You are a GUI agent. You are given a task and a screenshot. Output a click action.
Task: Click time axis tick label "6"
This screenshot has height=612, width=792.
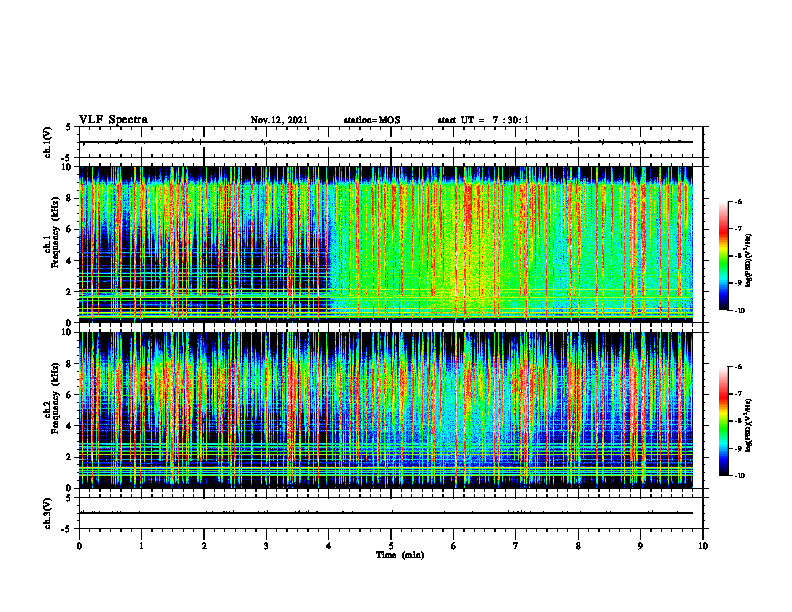point(454,546)
